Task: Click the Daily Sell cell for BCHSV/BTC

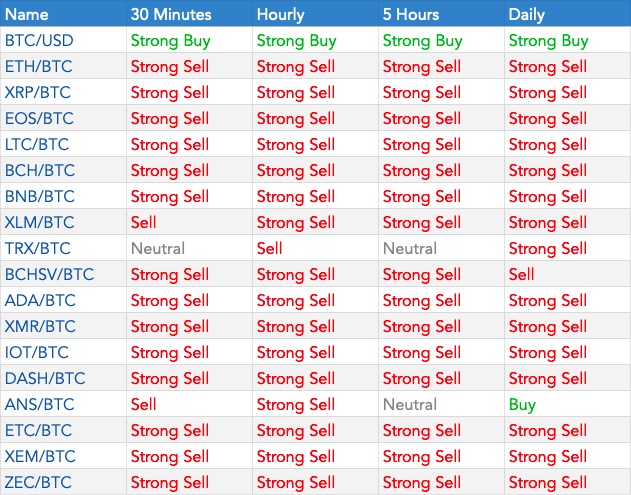Action: (x=522, y=274)
